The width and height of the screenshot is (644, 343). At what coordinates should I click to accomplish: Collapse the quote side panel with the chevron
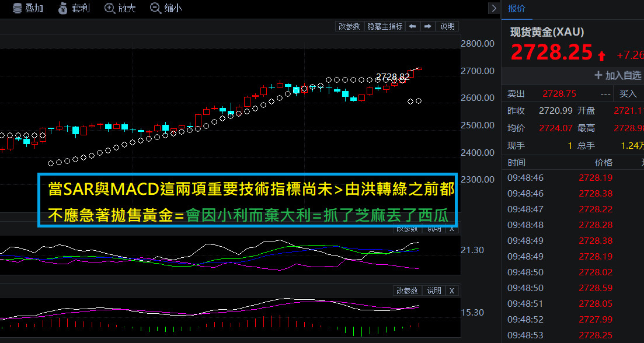click(x=494, y=8)
